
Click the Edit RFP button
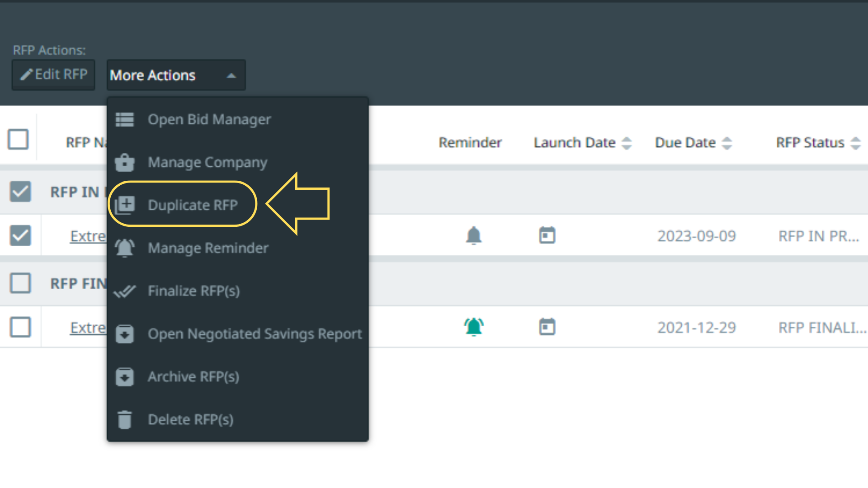[53, 75]
